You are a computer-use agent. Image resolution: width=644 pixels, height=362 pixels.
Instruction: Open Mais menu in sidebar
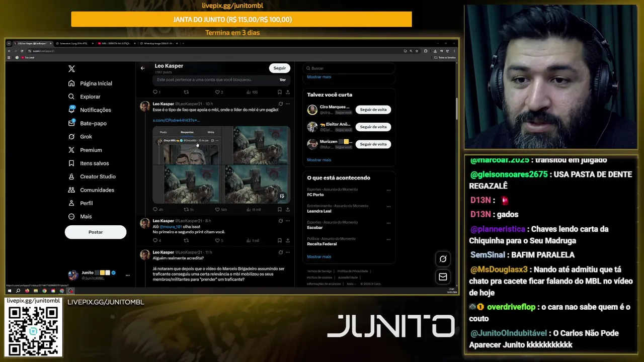80,217
